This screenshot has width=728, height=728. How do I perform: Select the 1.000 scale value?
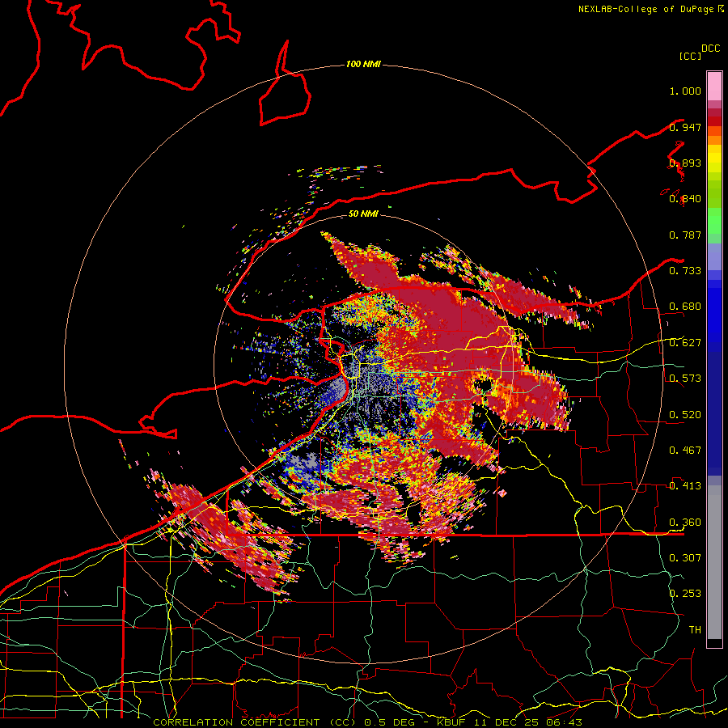pyautogui.click(x=685, y=91)
